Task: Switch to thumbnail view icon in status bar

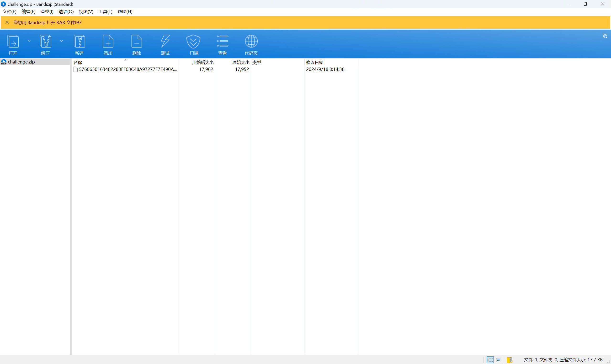Action: click(499, 360)
